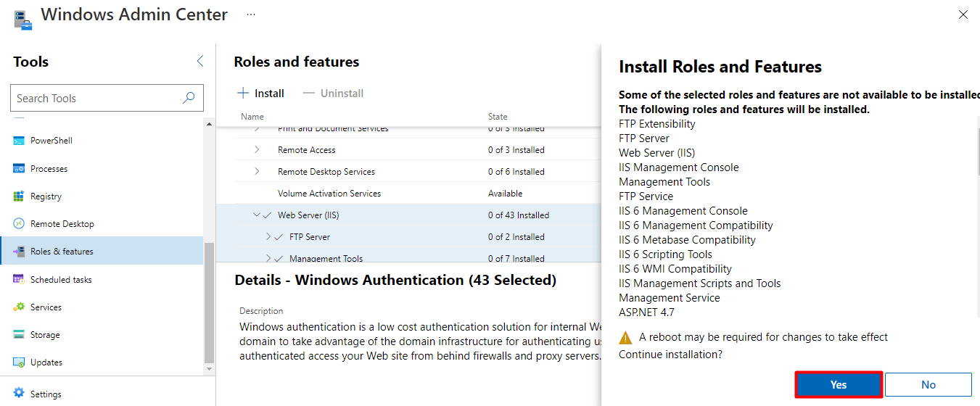Viewport: 980px width, 406px height.
Task: Open the Scheduled tasks icon
Action: 19,280
